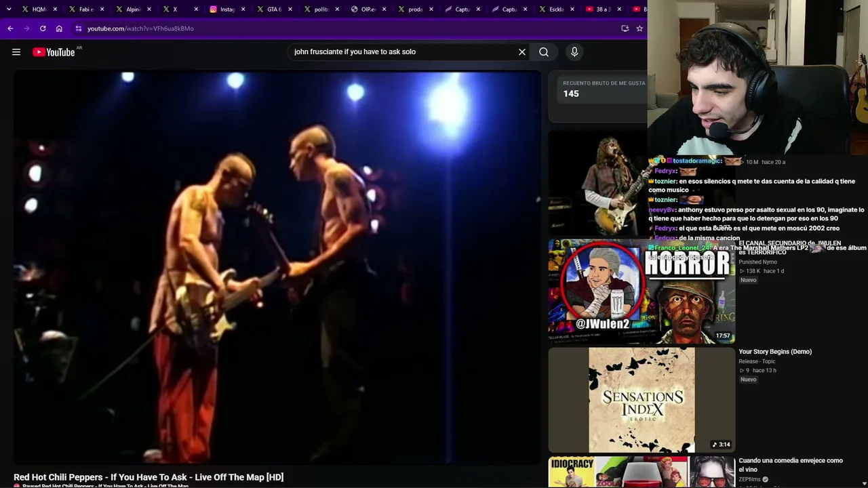Switch to the HQM X tab

click(x=38, y=9)
